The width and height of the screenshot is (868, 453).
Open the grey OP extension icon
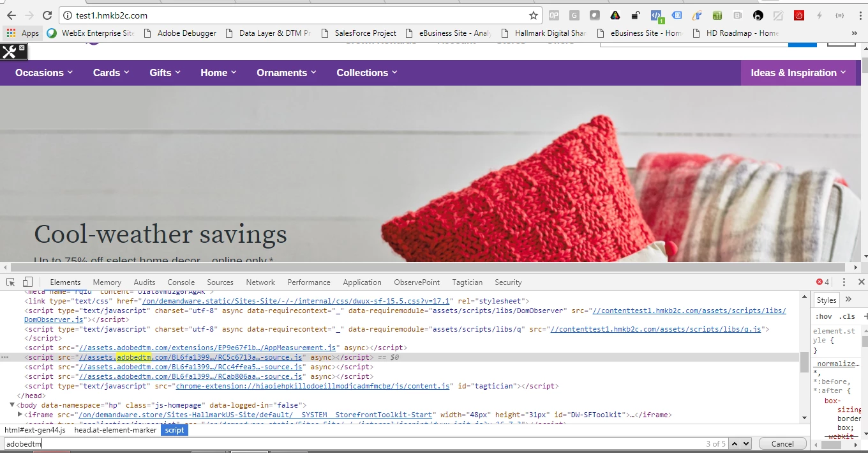tap(554, 15)
